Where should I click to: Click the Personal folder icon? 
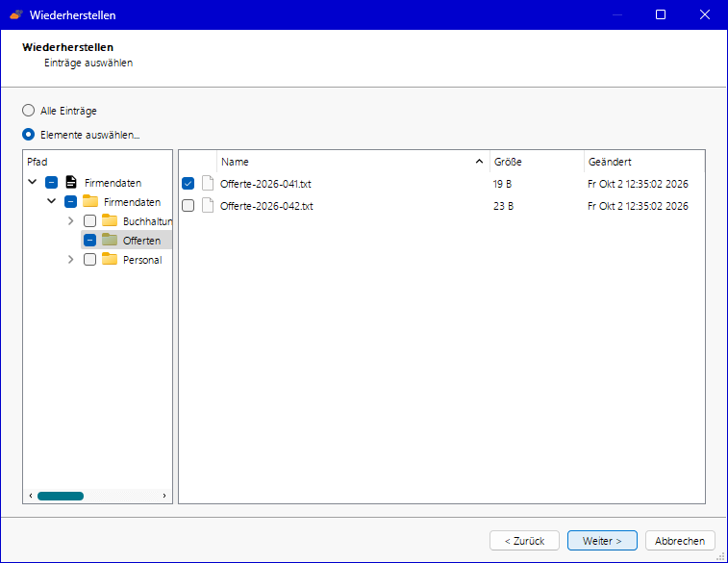[x=110, y=259]
